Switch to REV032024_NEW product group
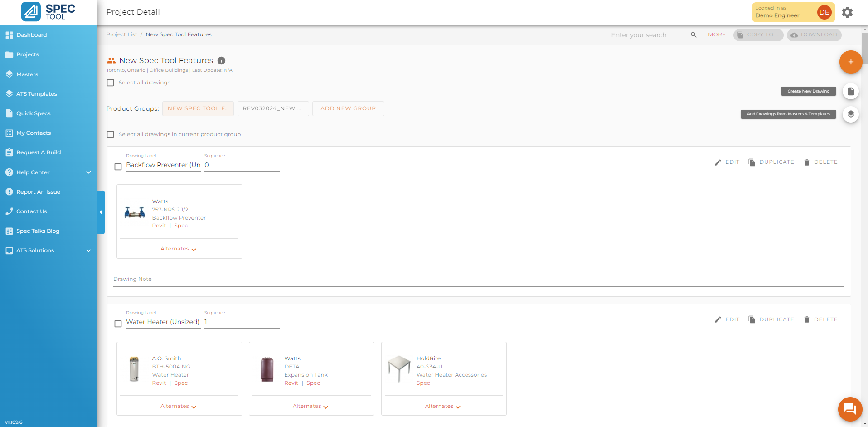The height and width of the screenshot is (427, 868). 273,108
